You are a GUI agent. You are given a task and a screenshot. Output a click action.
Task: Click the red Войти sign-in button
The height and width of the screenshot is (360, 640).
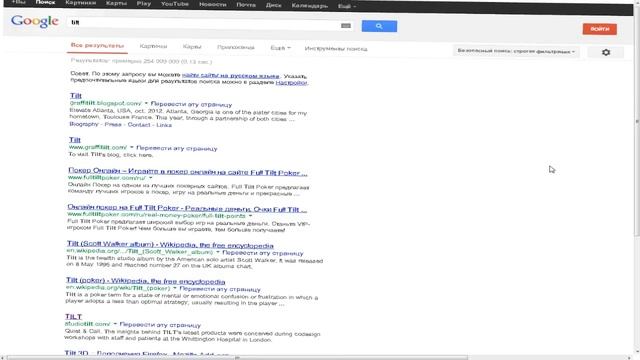click(x=599, y=29)
